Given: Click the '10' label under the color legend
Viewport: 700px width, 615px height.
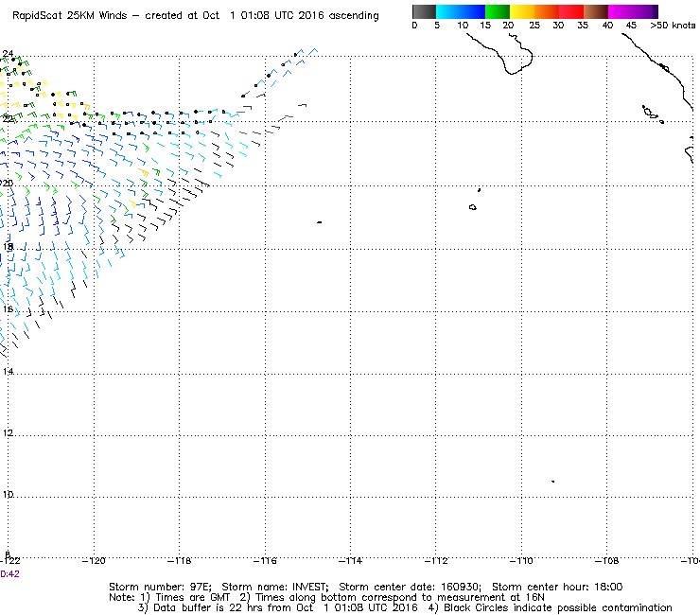Looking at the screenshot, I should [463, 26].
